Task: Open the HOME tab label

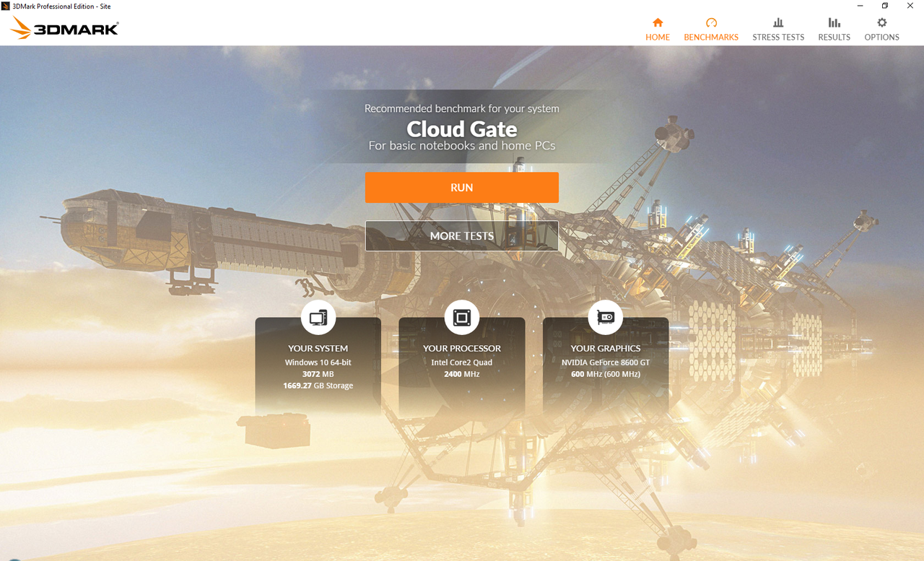Action: 658,37
